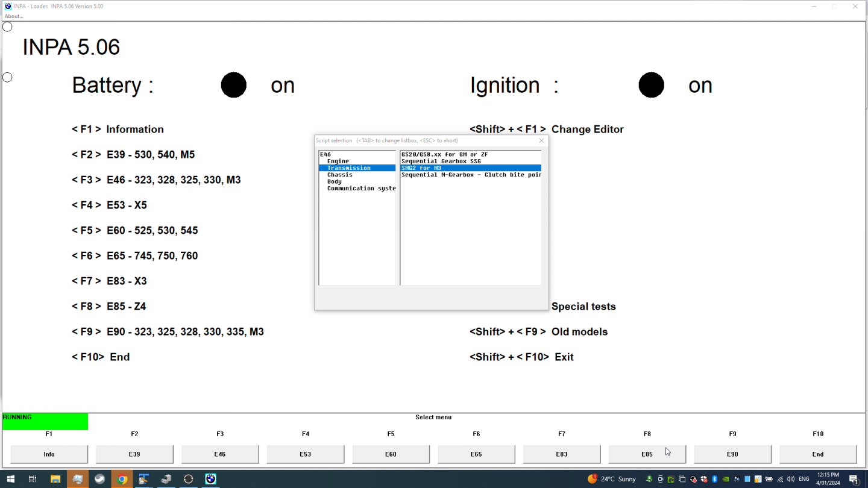Screen dimensions: 868x488
Task: Close the Script selection dialog
Action: 541,140
